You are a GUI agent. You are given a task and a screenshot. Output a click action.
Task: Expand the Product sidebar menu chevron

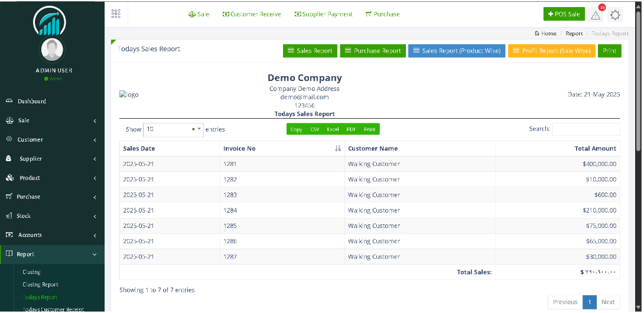pos(95,178)
